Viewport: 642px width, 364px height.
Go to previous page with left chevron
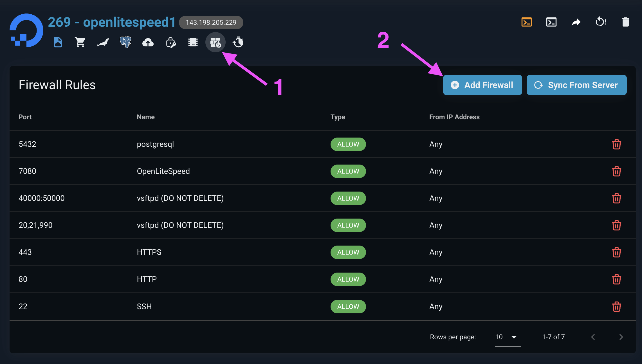pyautogui.click(x=593, y=337)
